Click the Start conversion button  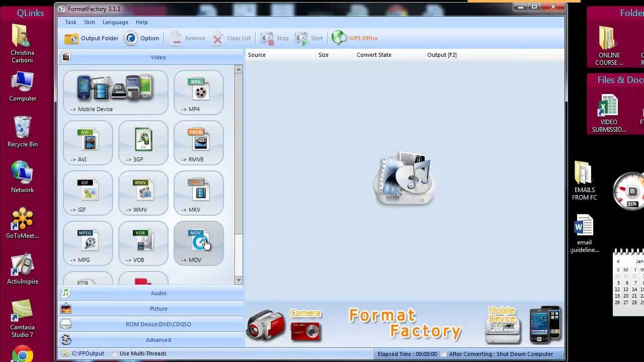(309, 38)
